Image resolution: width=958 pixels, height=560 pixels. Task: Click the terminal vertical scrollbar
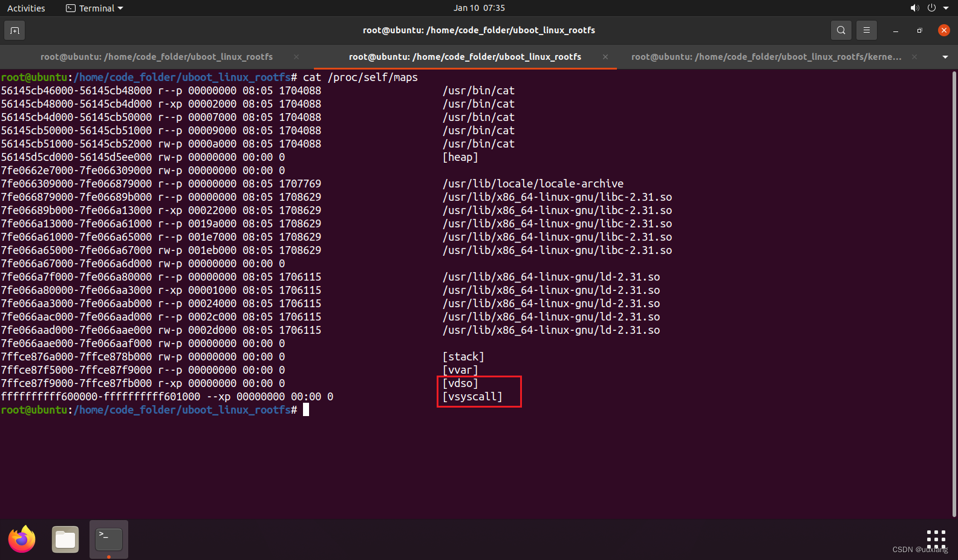954,293
